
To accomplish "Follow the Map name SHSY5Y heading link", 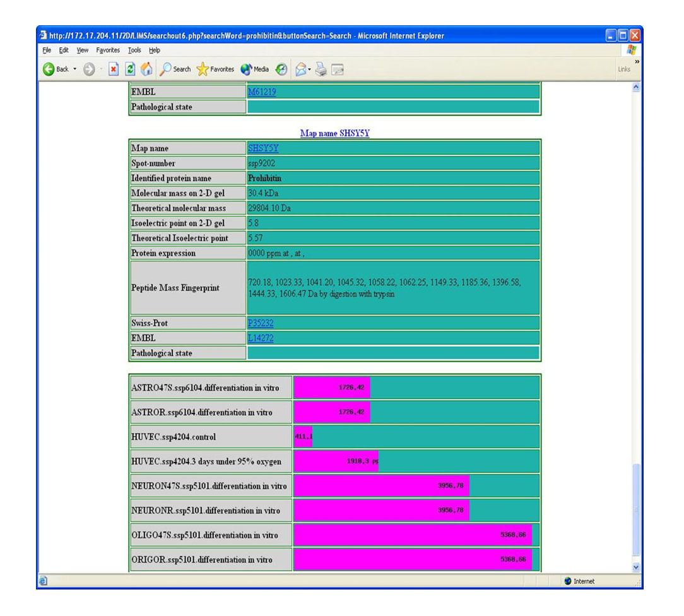I will tap(334, 133).
